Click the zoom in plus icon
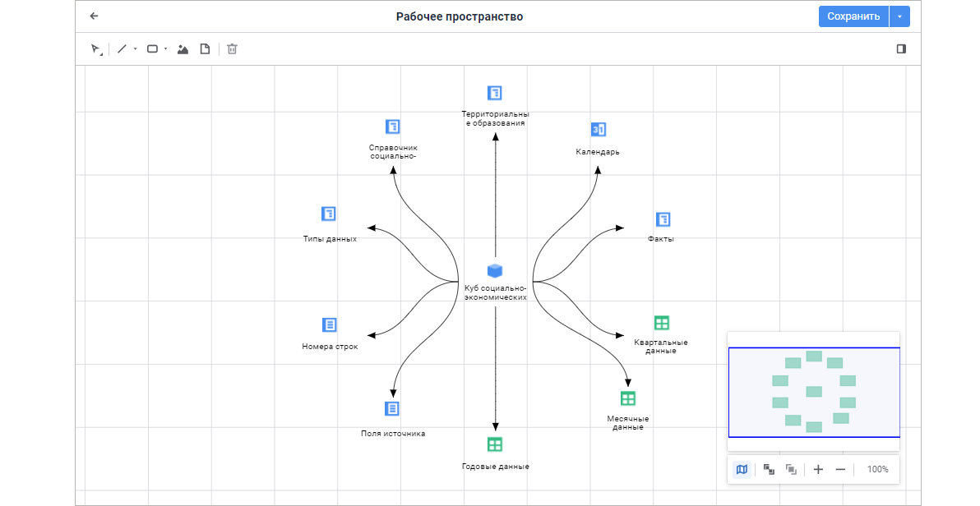Image resolution: width=980 pixels, height=506 pixels. [x=818, y=469]
